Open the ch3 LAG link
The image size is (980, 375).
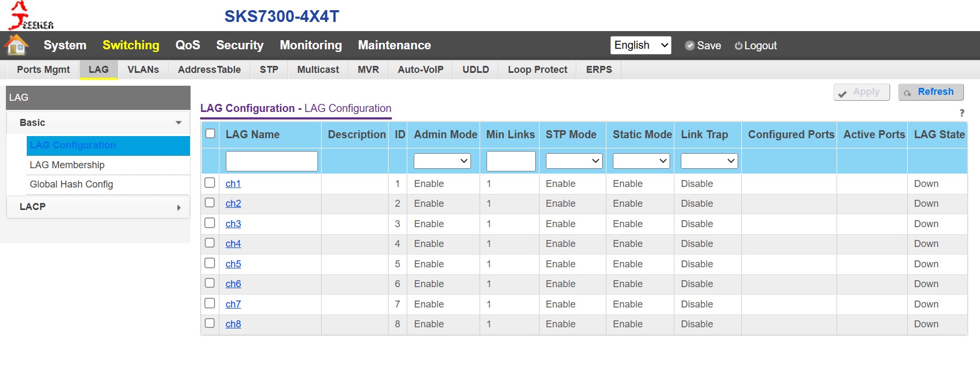(x=233, y=224)
